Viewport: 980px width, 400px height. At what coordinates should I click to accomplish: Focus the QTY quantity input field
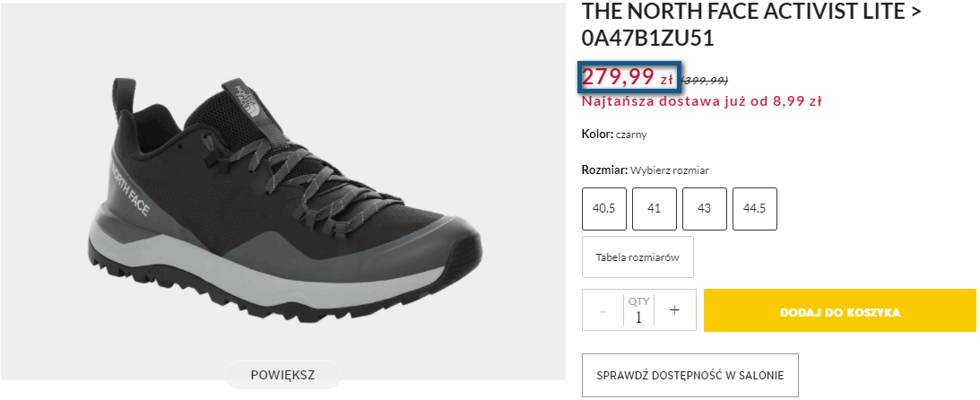coord(638,317)
